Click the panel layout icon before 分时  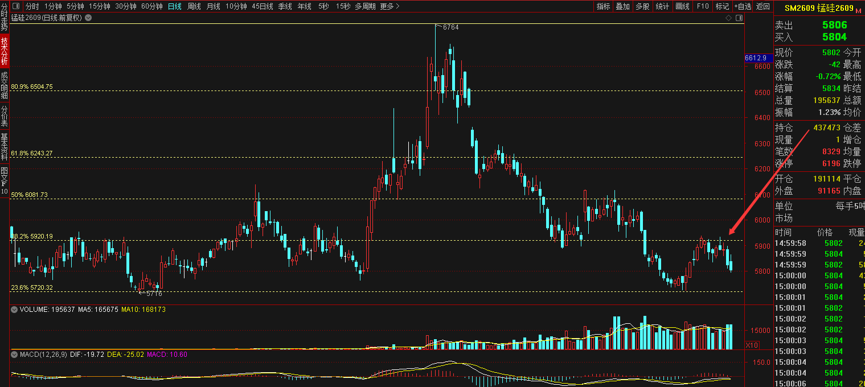pyautogui.click(x=16, y=7)
